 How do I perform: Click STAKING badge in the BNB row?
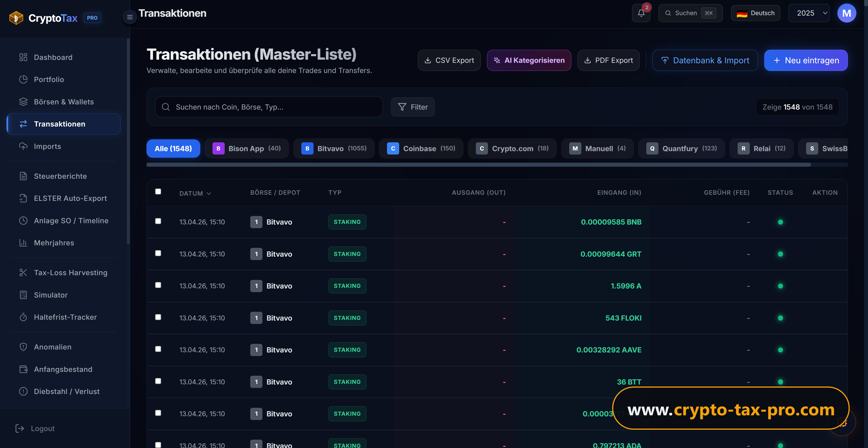347,222
